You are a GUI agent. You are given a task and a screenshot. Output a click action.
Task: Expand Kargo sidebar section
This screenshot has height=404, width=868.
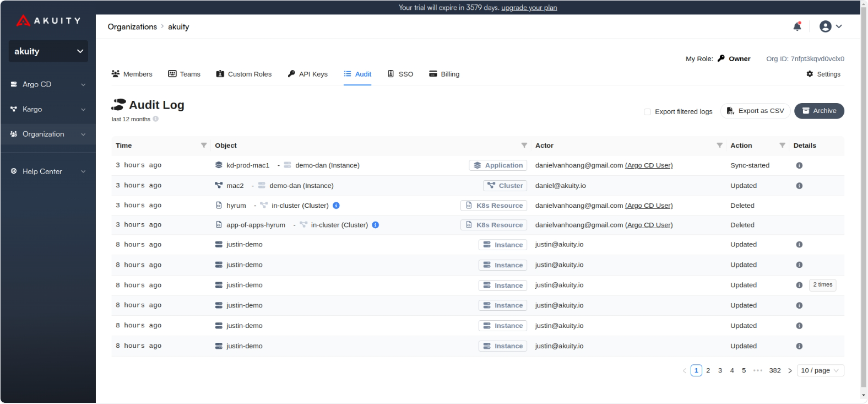pyautogui.click(x=48, y=109)
